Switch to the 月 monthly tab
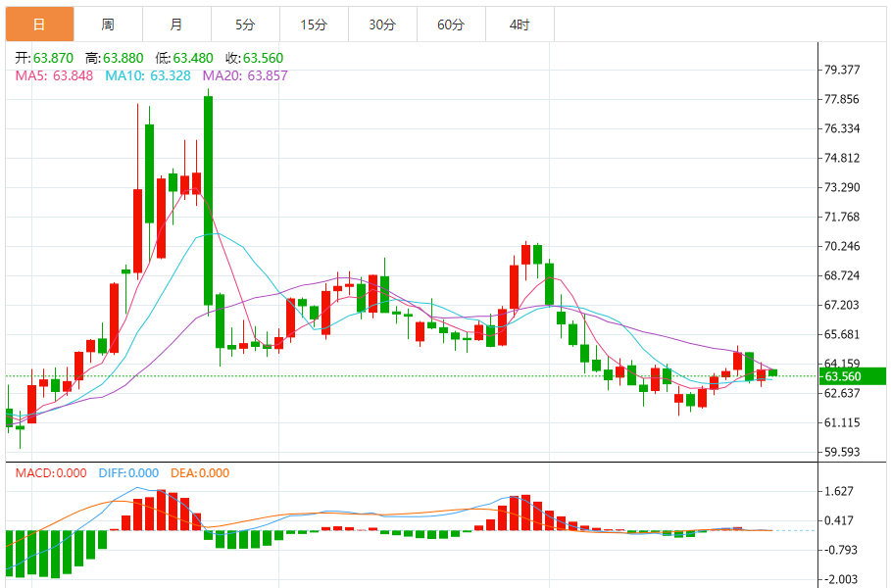 [176, 24]
